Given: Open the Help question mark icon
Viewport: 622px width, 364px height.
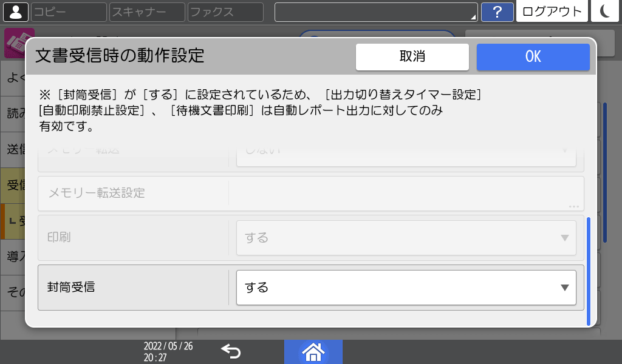Looking at the screenshot, I should [497, 12].
